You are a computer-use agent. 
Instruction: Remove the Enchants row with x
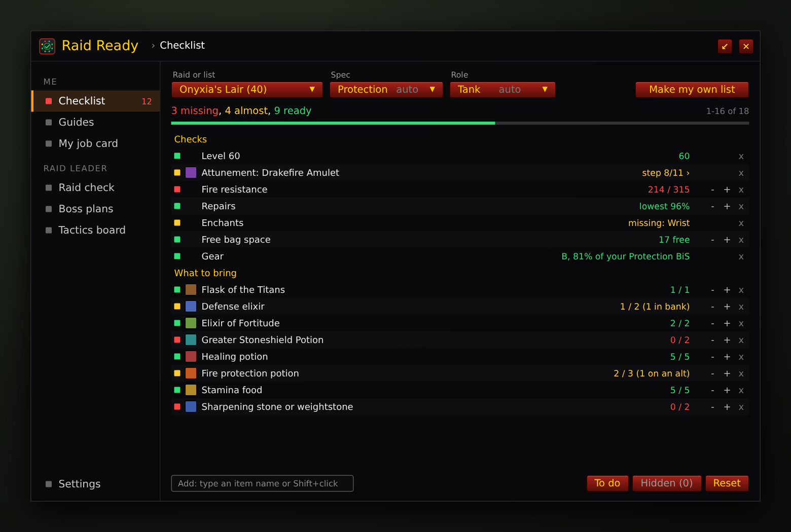741,223
